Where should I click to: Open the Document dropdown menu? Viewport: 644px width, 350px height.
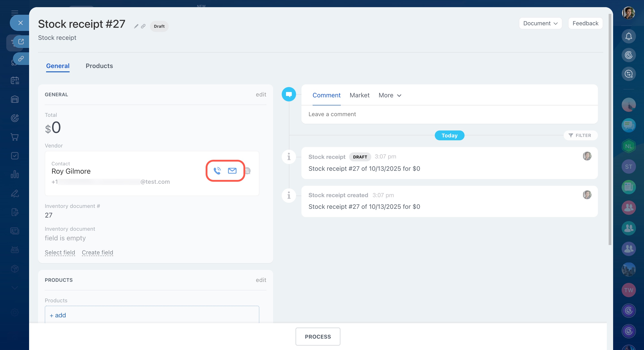point(540,23)
